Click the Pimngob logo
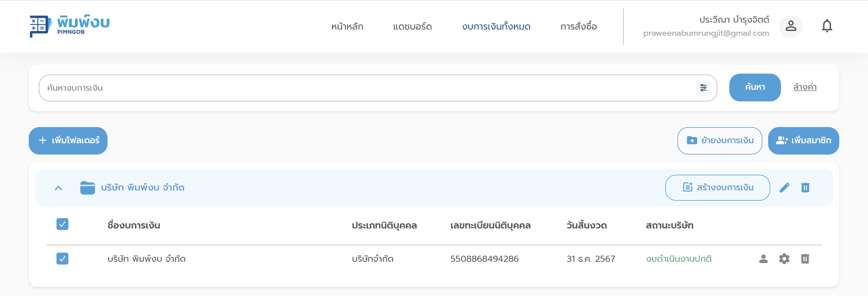 (69, 26)
